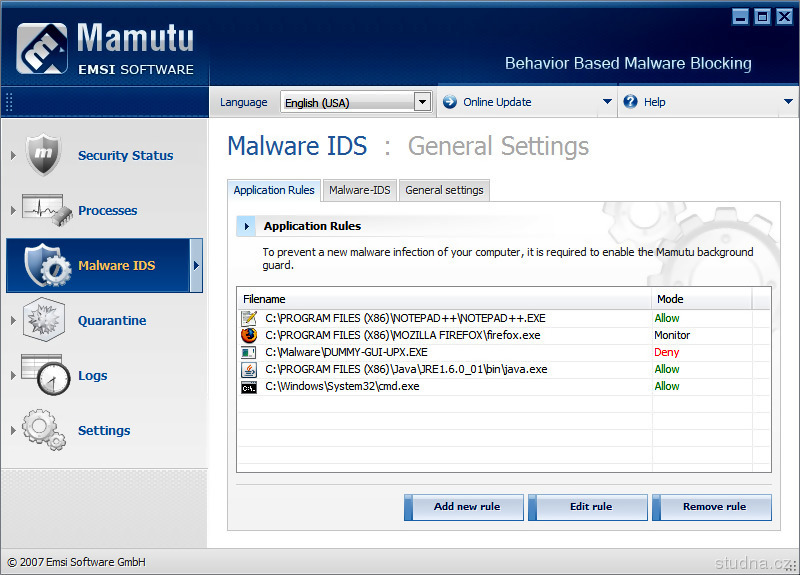Click the Settings gears icon
Screen dimensions: 800x575
coord(43,430)
